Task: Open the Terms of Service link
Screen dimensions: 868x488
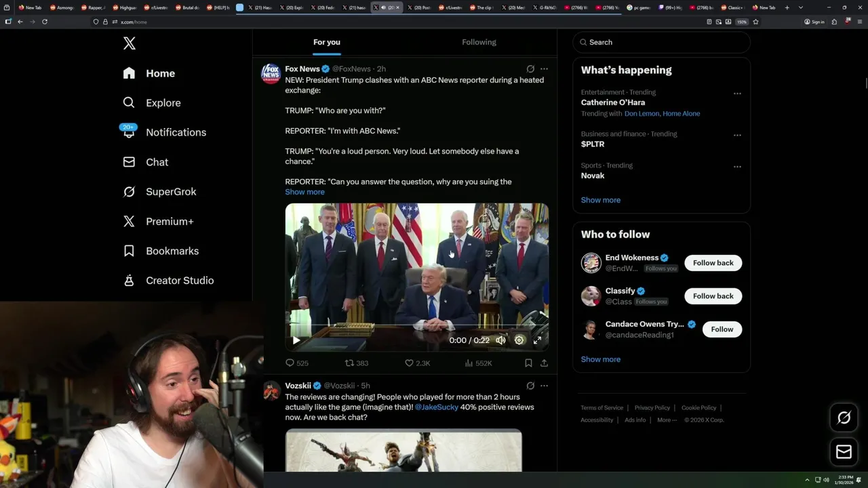Action: tap(601, 408)
